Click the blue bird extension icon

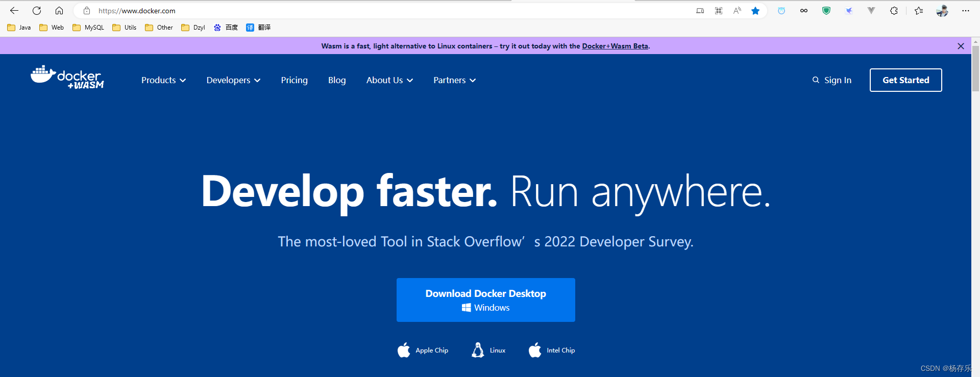(x=849, y=11)
